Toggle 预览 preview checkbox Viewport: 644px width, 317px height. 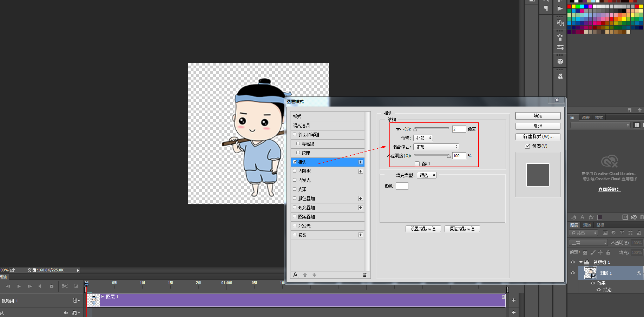(x=527, y=146)
